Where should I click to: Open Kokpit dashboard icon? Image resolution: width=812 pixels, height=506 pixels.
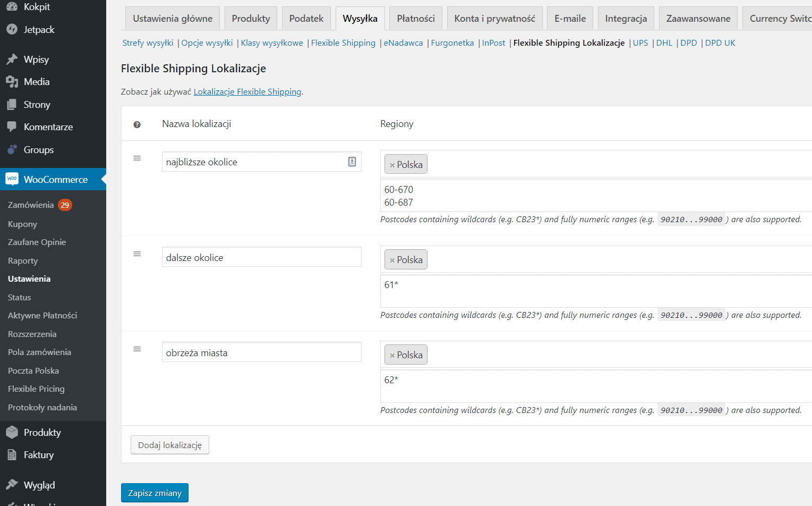click(12, 7)
